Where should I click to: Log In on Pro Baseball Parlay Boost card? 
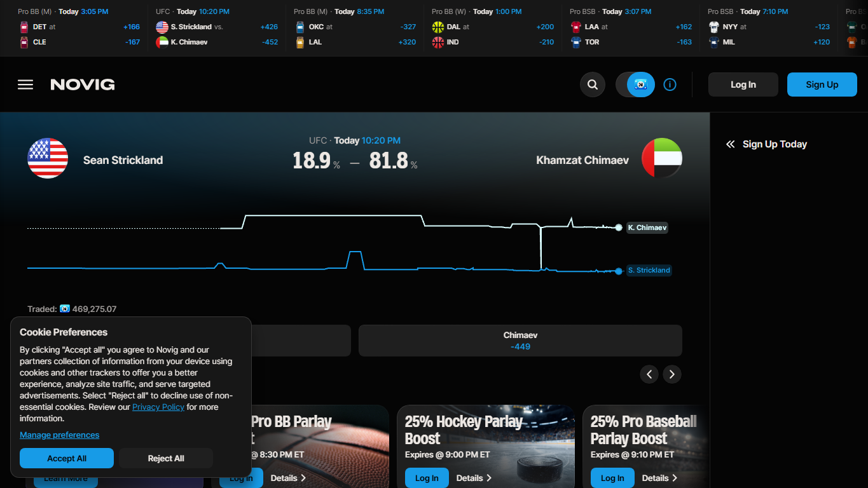612,478
